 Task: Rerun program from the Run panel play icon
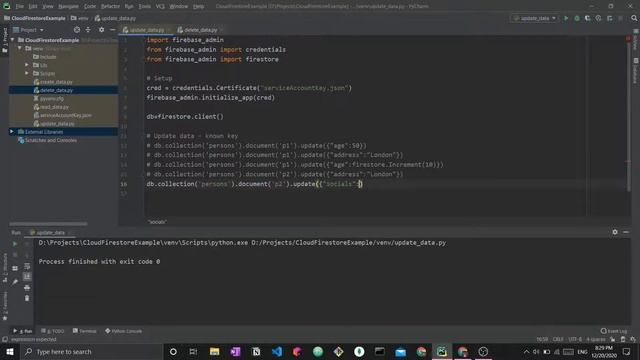(x=15, y=244)
